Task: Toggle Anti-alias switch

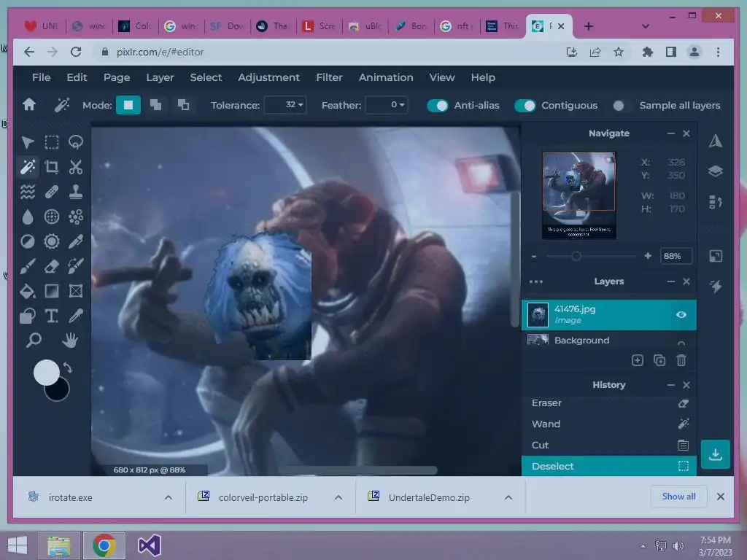Action: click(438, 105)
